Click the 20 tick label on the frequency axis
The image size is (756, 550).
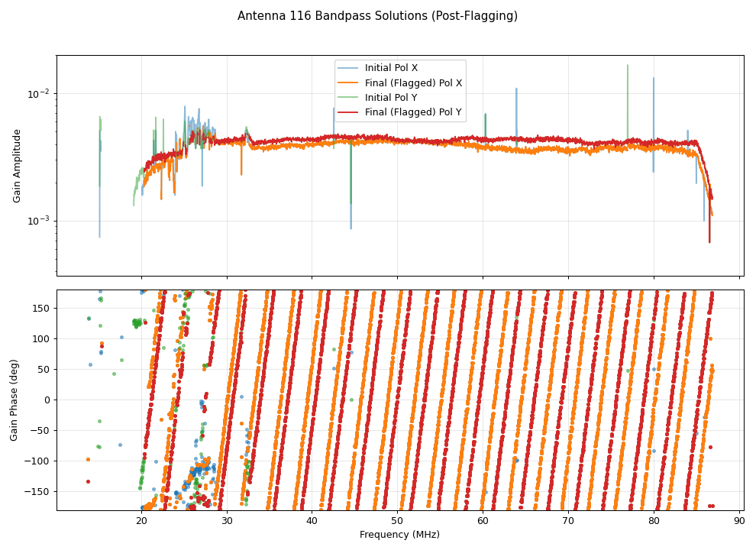141,521
